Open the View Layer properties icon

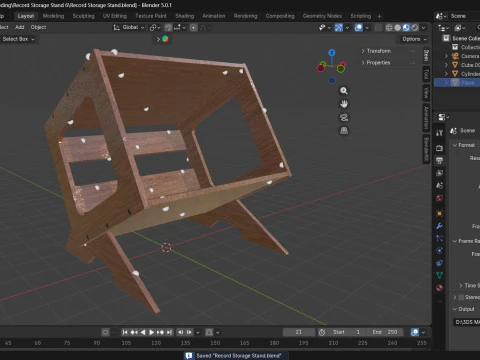439,173
